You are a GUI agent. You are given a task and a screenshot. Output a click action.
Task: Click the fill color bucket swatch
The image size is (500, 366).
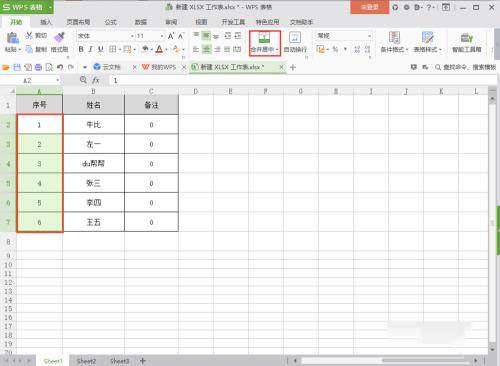click(145, 49)
